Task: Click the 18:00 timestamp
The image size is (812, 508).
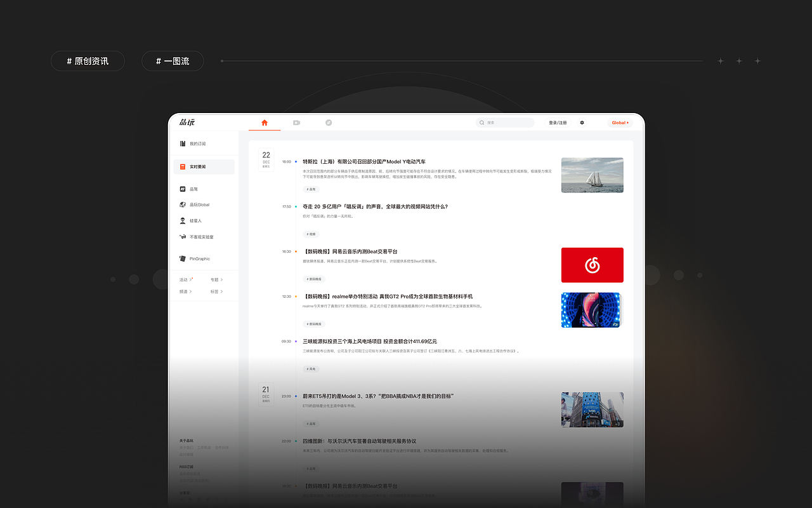Action: 287,162
